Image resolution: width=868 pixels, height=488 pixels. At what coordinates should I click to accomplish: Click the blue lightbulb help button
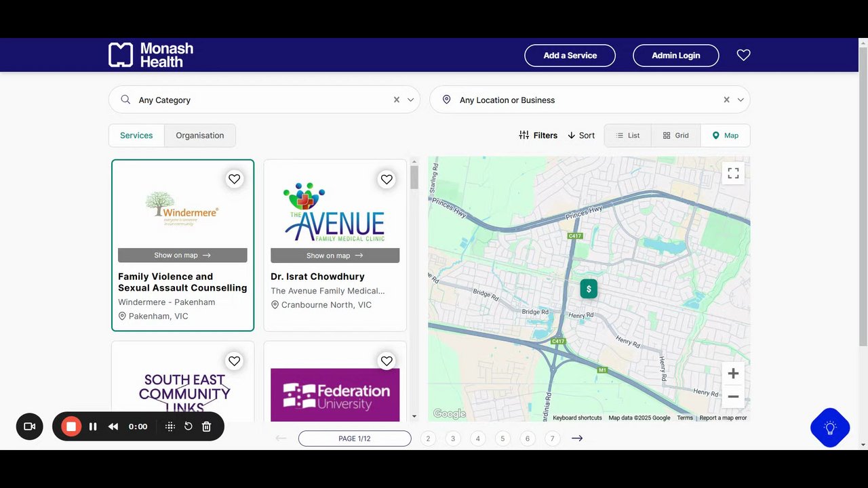pyautogui.click(x=830, y=428)
